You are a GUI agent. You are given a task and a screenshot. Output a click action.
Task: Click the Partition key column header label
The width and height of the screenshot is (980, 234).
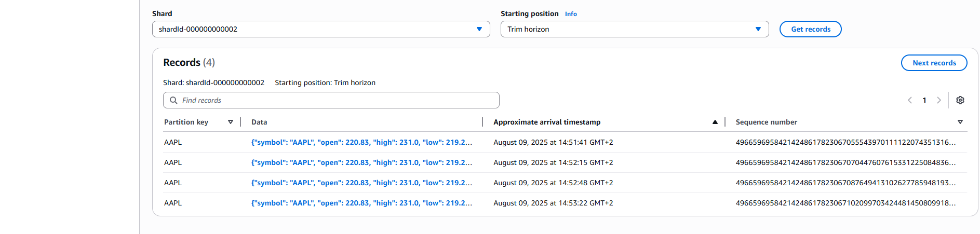[x=186, y=122]
